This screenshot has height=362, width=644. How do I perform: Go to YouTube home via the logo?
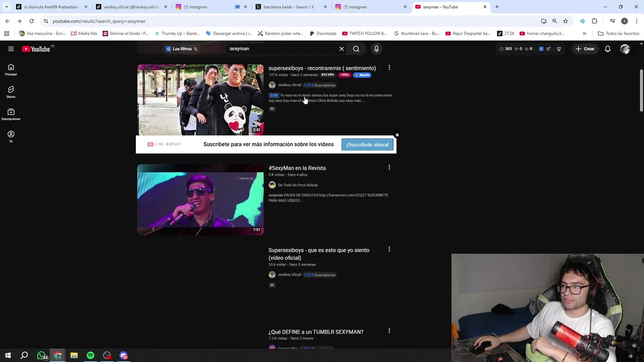(36, 49)
